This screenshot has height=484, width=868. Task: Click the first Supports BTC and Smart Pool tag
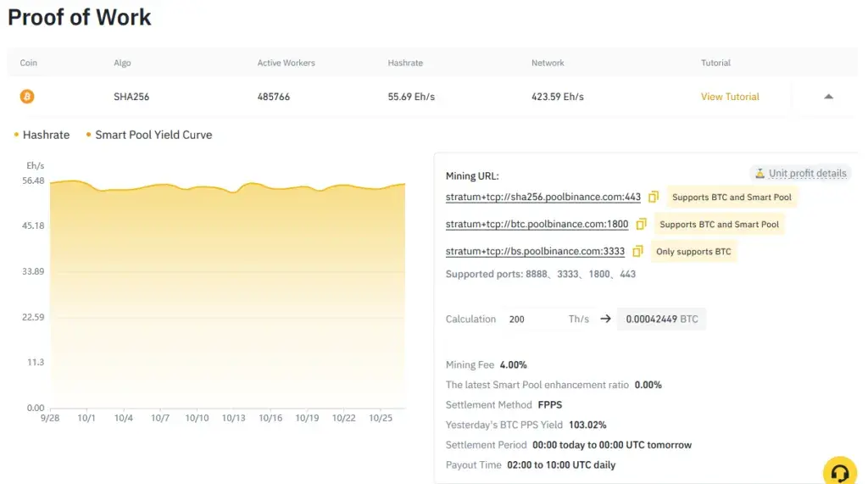pos(732,197)
